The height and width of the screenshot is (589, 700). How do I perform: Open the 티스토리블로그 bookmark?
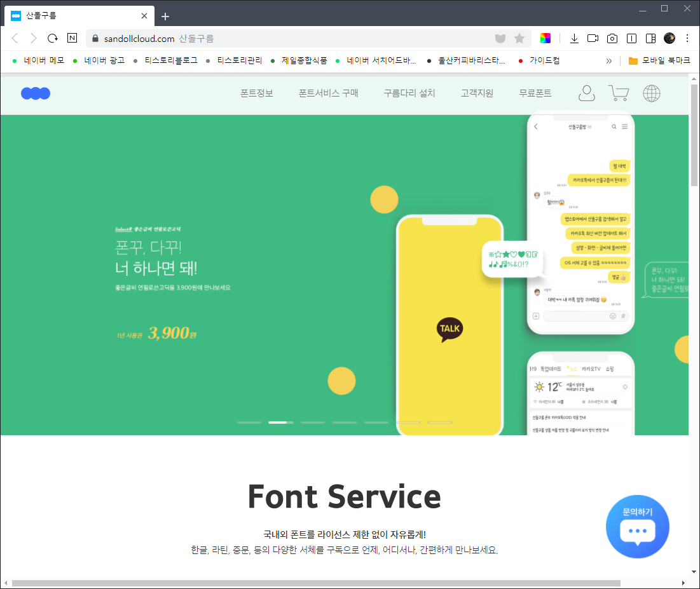166,61
